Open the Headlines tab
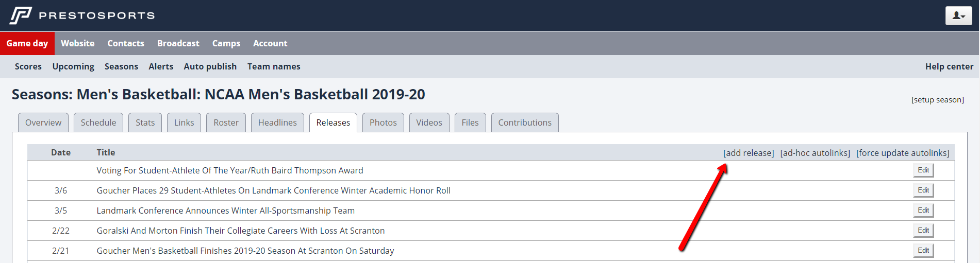The height and width of the screenshot is (263, 980). [277, 123]
